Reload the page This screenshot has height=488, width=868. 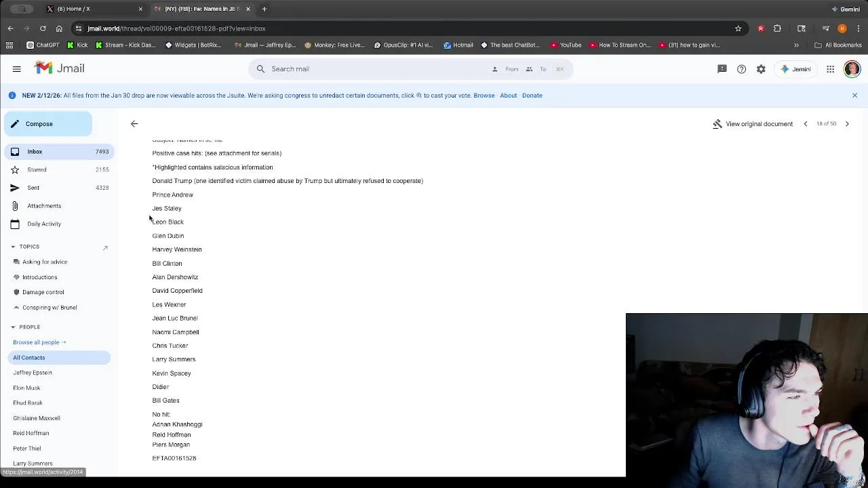pos(43,28)
